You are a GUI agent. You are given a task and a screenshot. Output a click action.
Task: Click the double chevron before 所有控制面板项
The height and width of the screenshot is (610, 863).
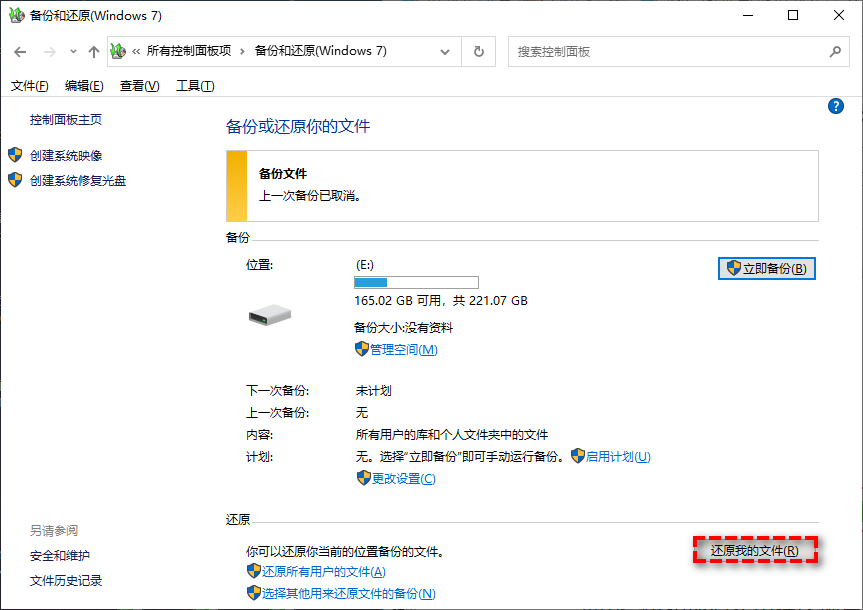(136, 52)
